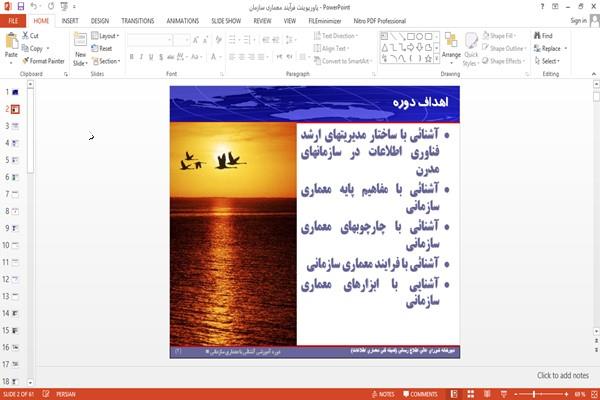Screen dimensions: 600x400
Task: Open Comments pane from status bar
Action: 420,394
